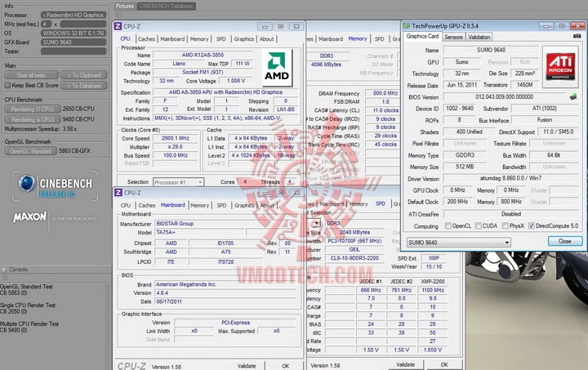Click the CPU-Z title icon of Mainboard window

[x=118, y=192]
